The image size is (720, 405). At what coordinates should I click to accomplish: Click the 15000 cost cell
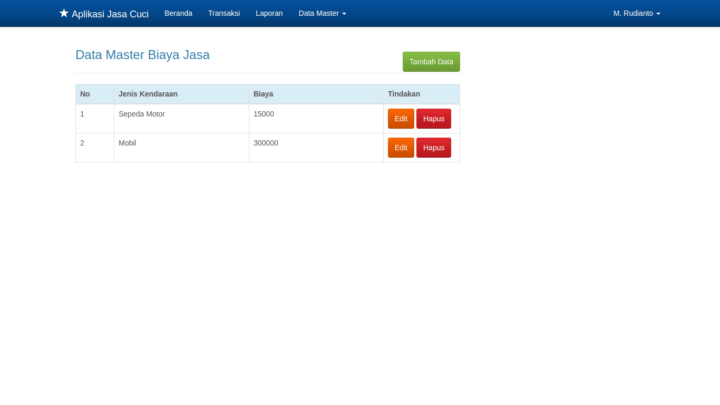pyautogui.click(x=264, y=114)
